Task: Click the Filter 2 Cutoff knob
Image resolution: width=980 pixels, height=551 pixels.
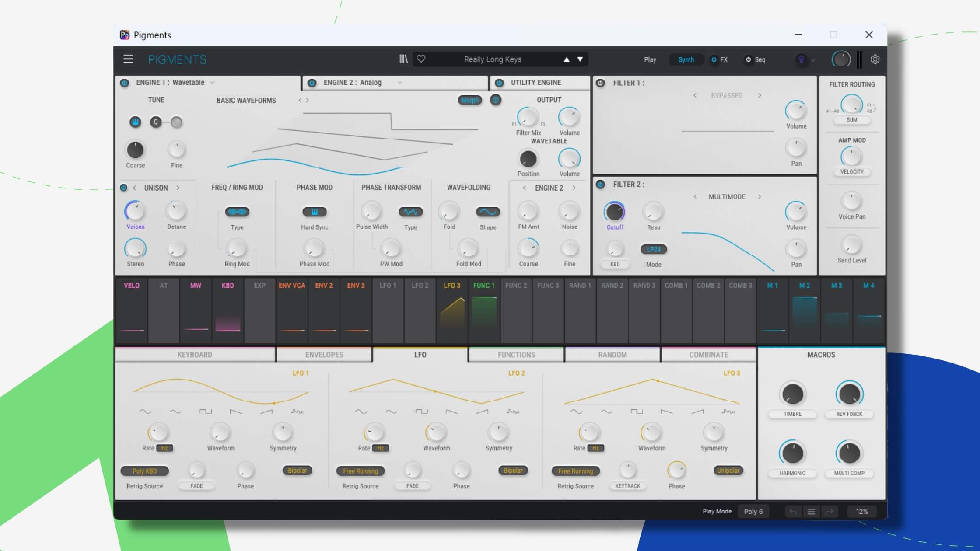Action: pyautogui.click(x=615, y=212)
